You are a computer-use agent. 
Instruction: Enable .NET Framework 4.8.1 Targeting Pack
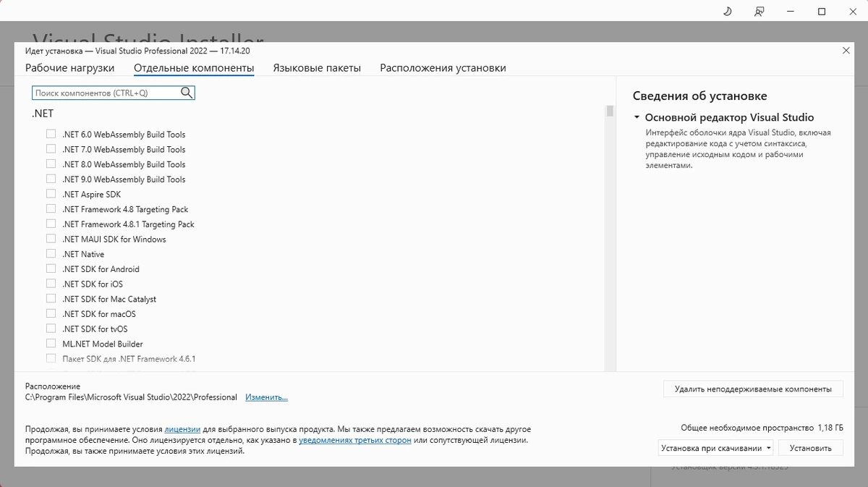click(x=51, y=224)
